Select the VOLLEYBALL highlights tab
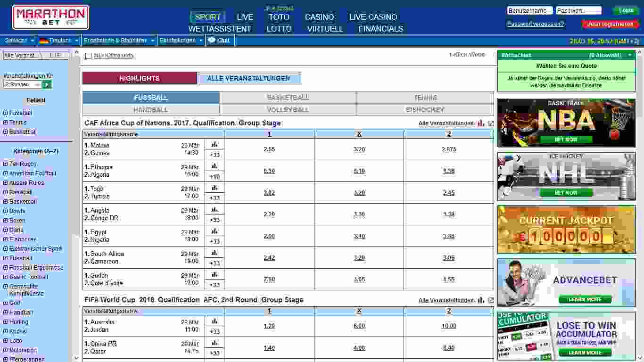This screenshot has width=644, height=362. point(288,109)
